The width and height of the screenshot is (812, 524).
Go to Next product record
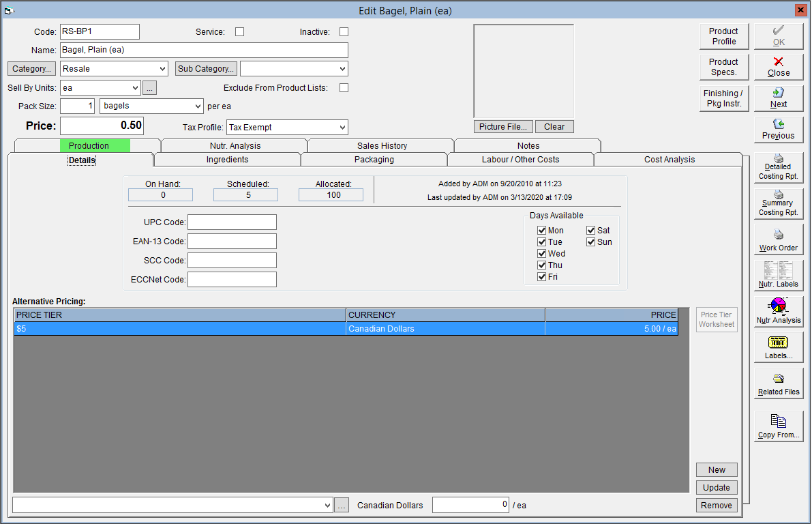[x=779, y=98]
